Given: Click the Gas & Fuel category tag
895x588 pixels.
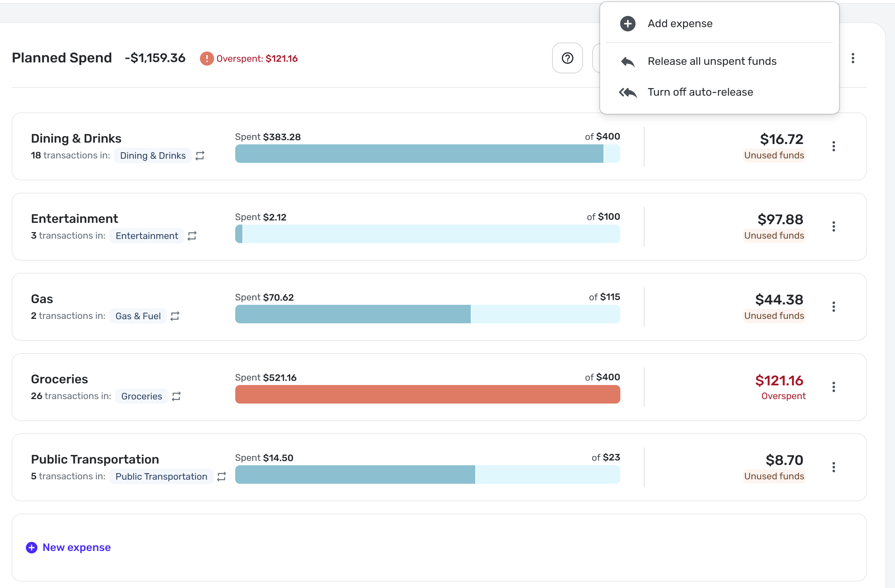Looking at the screenshot, I should [x=138, y=316].
